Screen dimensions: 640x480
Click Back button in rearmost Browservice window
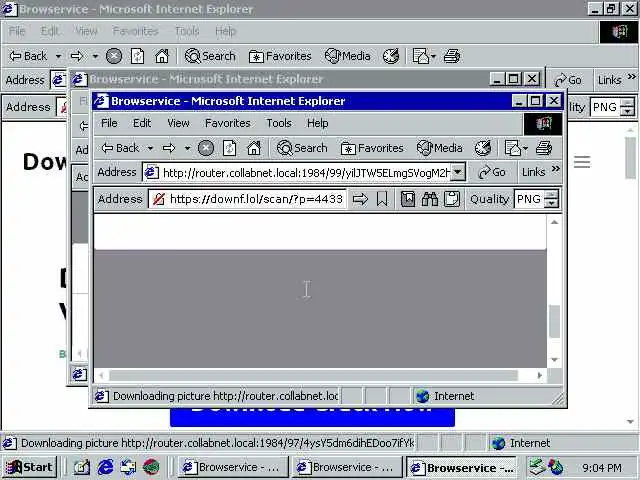pos(28,56)
